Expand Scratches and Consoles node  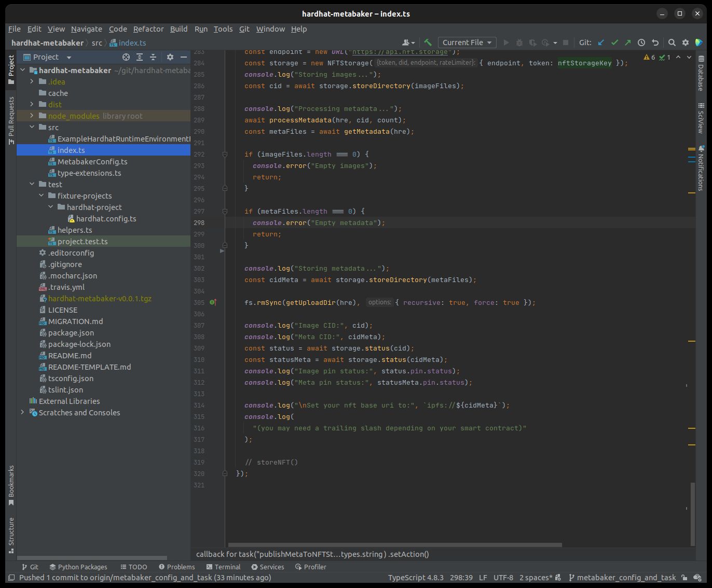click(22, 412)
